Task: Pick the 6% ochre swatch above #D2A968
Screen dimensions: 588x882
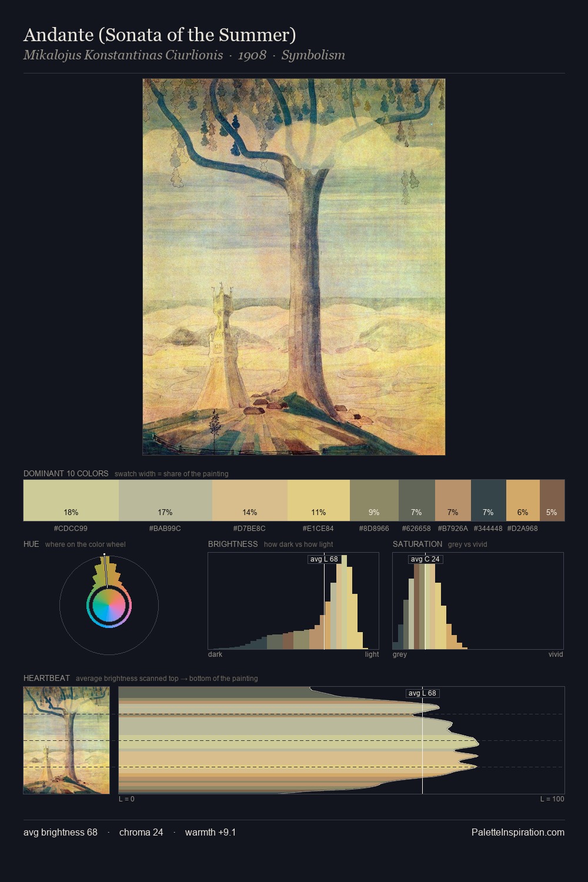Action: coord(523,500)
